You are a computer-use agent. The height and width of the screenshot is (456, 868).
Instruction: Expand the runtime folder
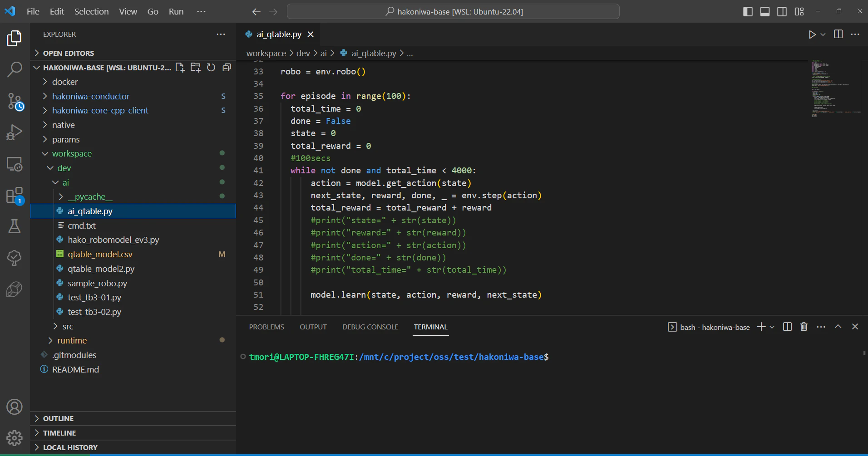[x=133, y=340]
